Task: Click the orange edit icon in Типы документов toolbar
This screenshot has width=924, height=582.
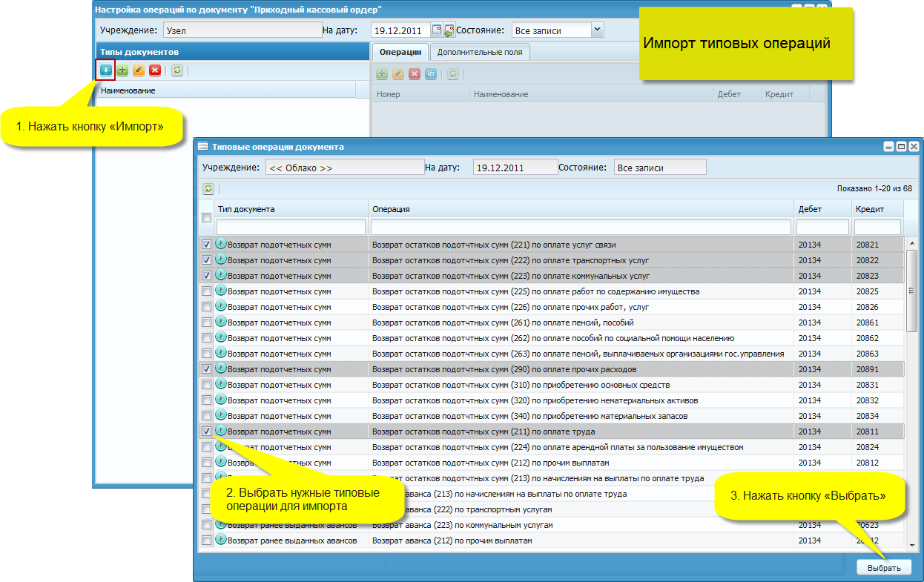Action: click(x=139, y=70)
